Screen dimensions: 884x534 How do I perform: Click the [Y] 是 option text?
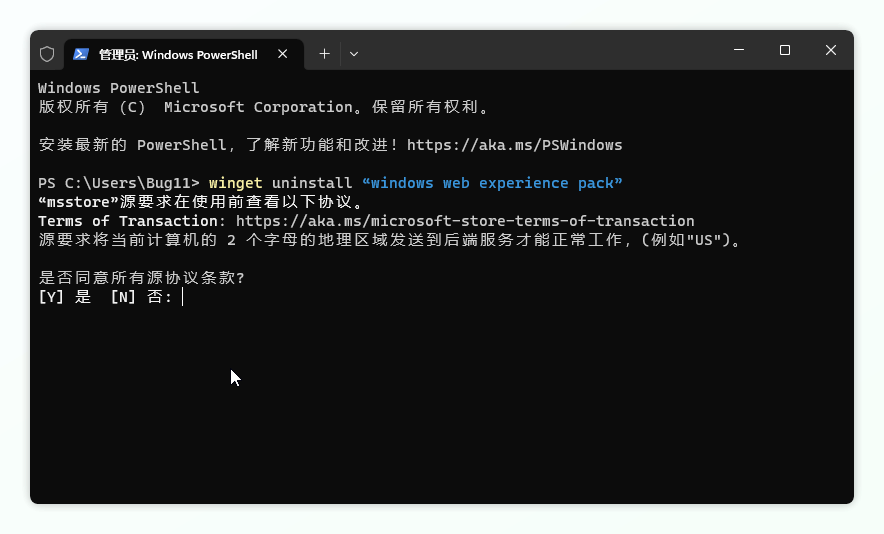(65, 297)
